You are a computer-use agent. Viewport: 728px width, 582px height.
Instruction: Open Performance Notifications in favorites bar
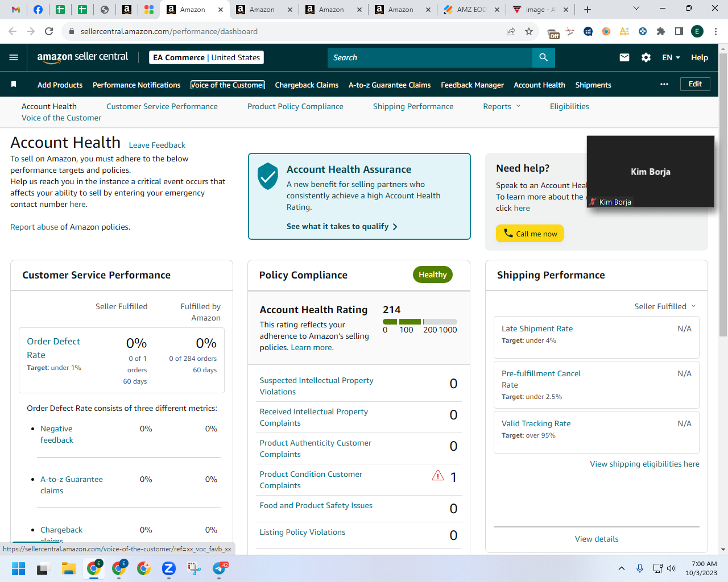pyautogui.click(x=136, y=85)
